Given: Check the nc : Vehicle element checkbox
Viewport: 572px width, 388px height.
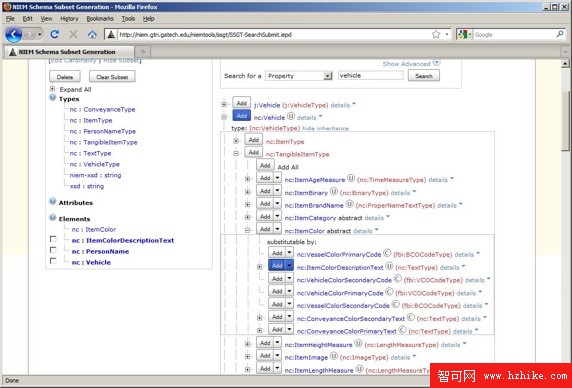Looking at the screenshot, I should [x=53, y=261].
